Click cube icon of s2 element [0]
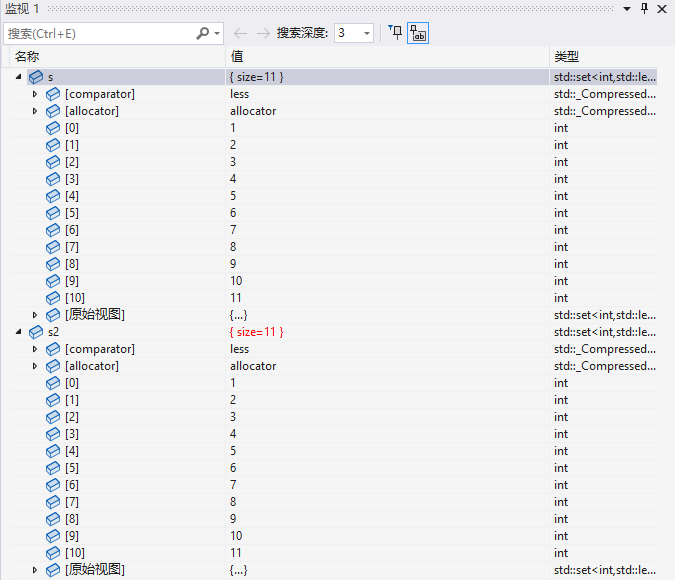This screenshot has width=675, height=580. point(53,383)
